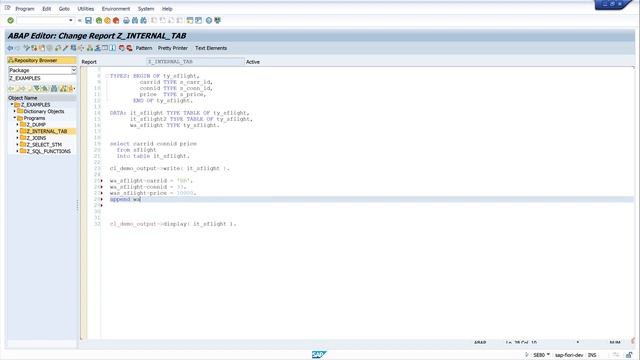Viewport: 640px width, 360px height.
Task: Click the Z_INTERNAL_TAB report name field
Action: point(195,62)
